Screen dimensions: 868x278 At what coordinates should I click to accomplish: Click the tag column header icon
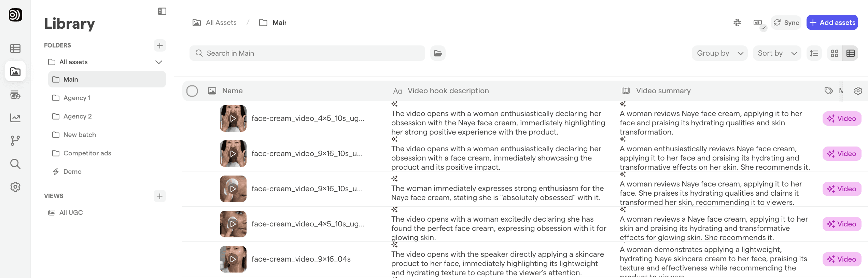coord(829,91)
